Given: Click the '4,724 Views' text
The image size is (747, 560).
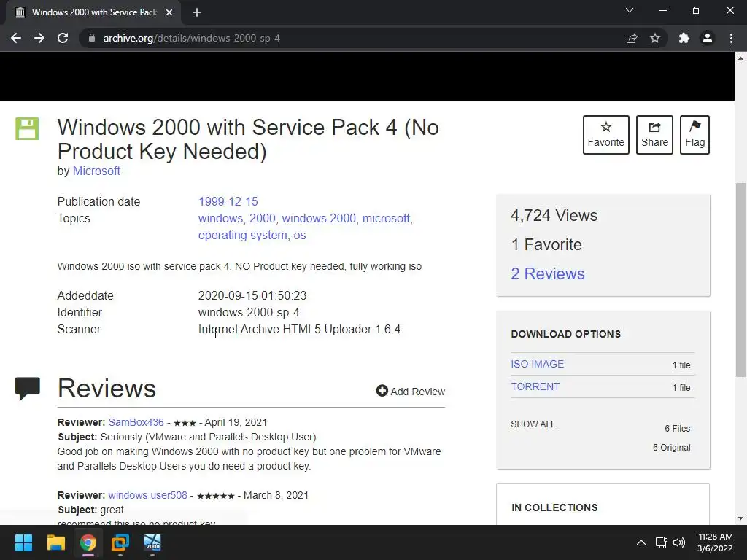Looking at the screenshot, I should pos(554,216).
